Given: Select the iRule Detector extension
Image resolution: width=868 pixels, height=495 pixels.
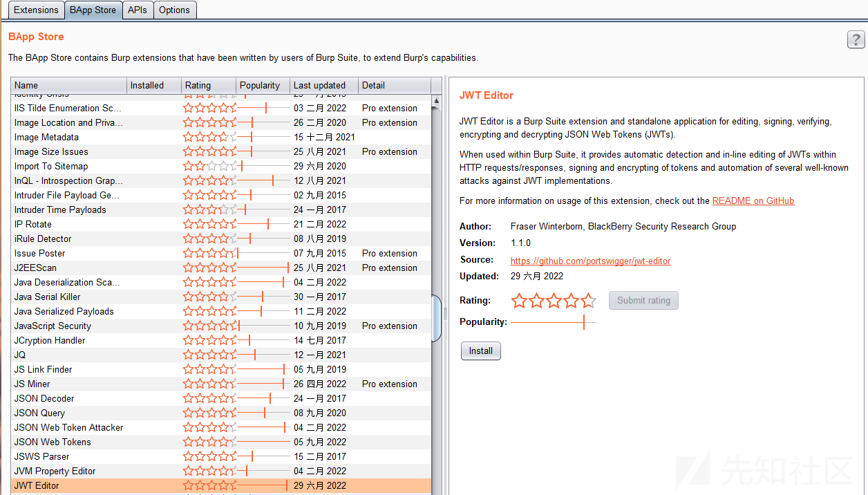Looking at the screenshot, I should pos(43,239).
